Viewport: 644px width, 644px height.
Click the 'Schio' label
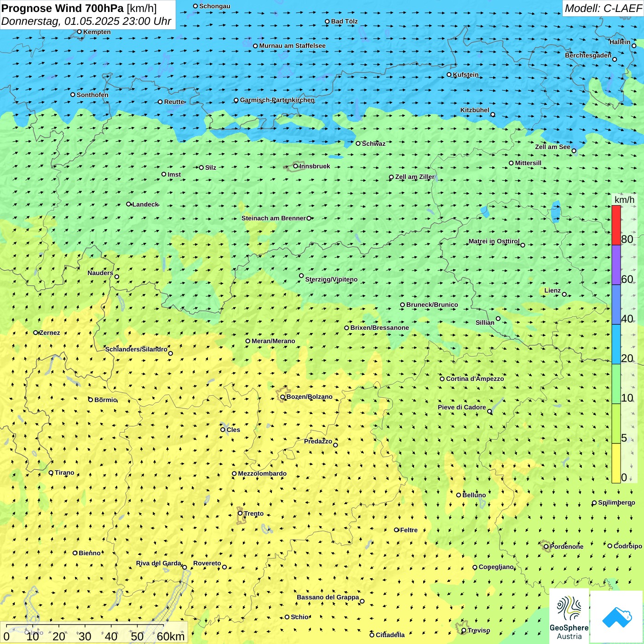point(299,617)
